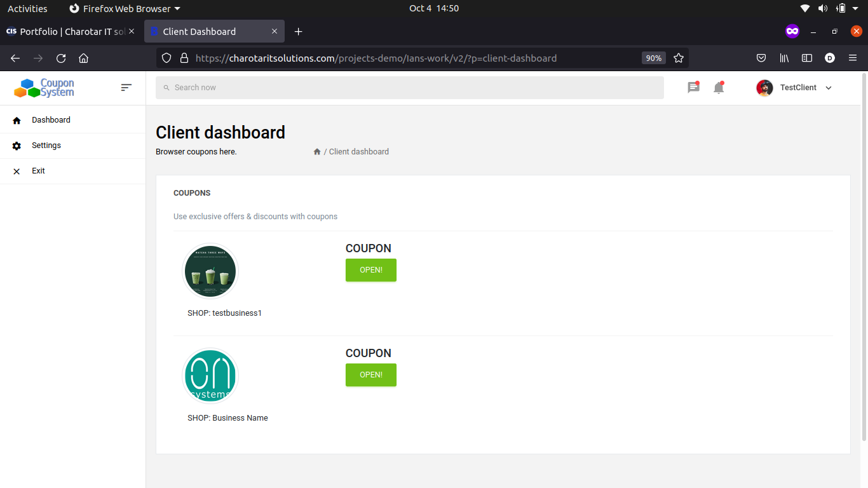The height and width of the screenshot is (488, 868).
Task: Open the Coupon System logo
Action: click(x=44, y=88)
